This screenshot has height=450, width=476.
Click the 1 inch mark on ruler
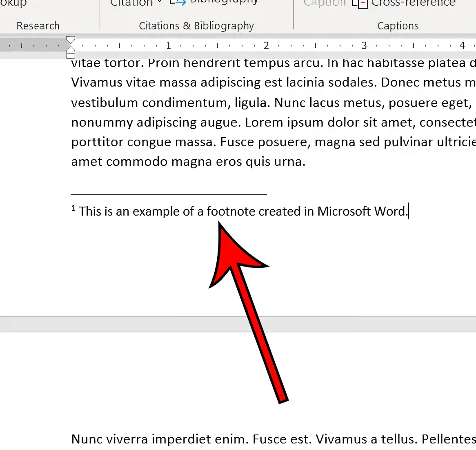(x=169, y=46)
